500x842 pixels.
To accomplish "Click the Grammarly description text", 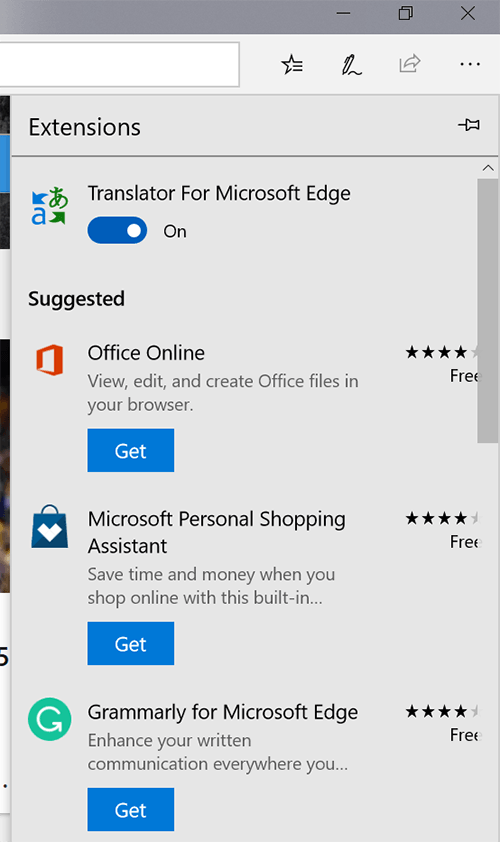I will point(218,752).
